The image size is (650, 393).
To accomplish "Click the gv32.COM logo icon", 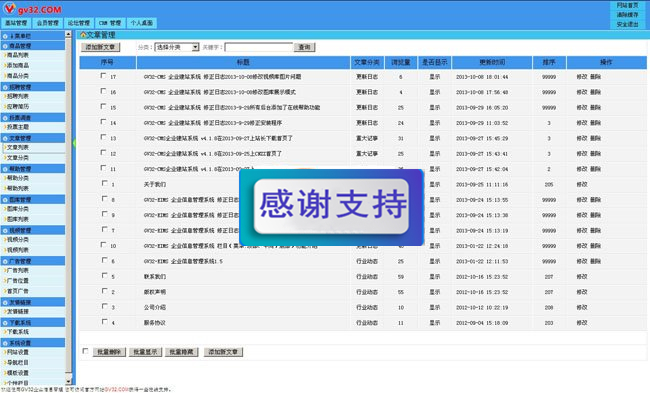I will click(x=10, y=8).
